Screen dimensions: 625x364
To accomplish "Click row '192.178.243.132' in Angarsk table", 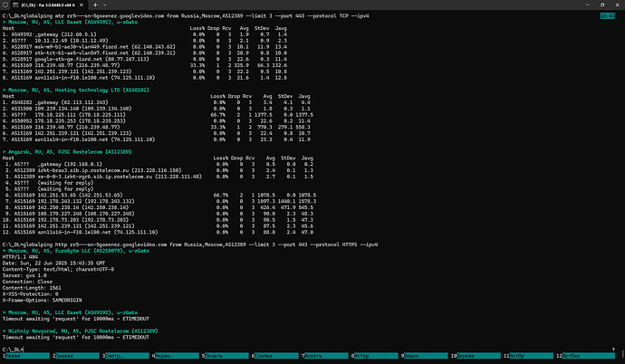I will (160, 201).
